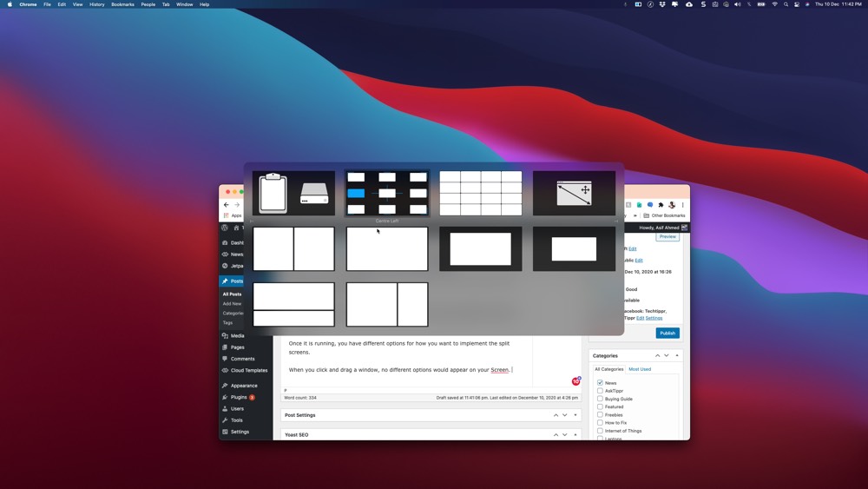
Task: Switch to the Most Used categories tab
Action: (640, 369)
